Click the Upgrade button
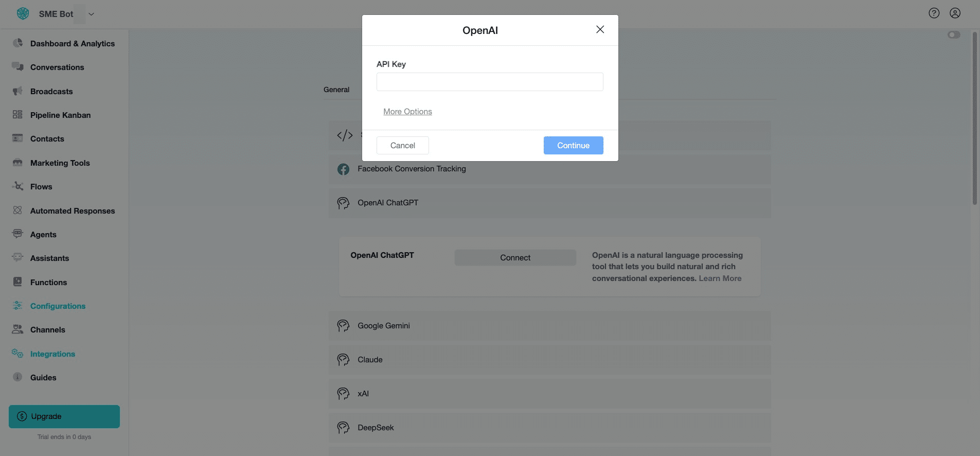This screenshot has height=456, width=980. 64,416
